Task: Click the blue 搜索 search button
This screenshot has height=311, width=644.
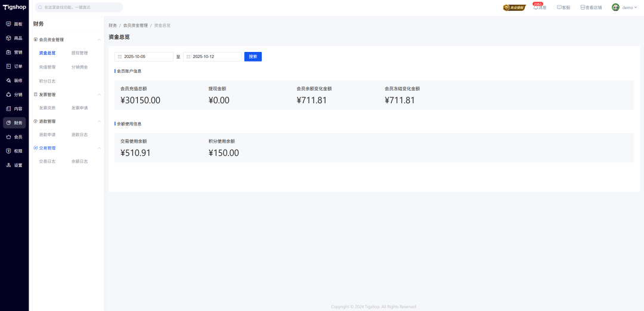Action: point(253,57)
